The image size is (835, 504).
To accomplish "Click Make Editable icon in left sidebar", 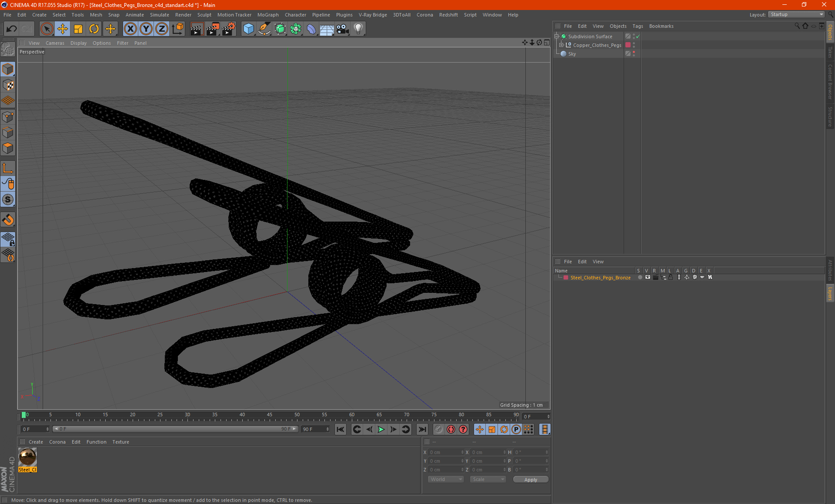I will [8, 49].
